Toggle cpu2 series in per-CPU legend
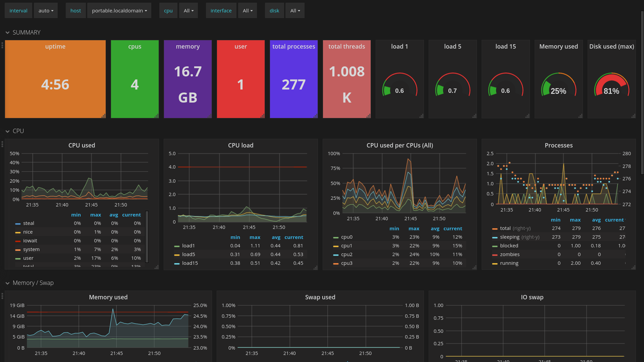 [x=346, y=254]
